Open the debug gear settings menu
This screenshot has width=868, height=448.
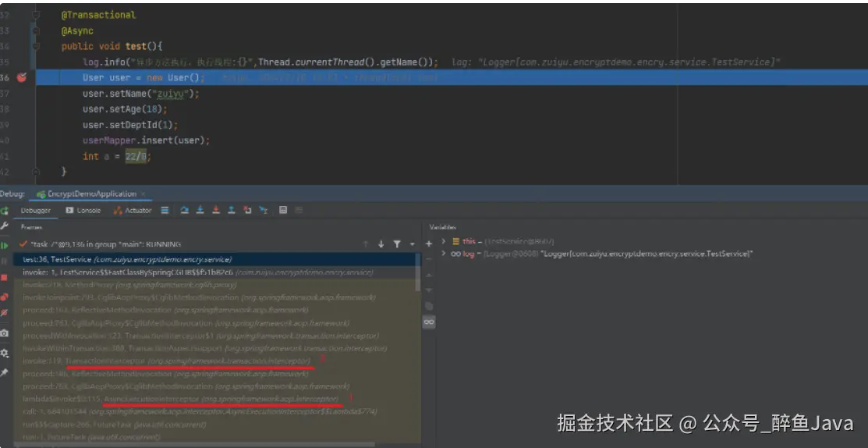click(5, 353)
